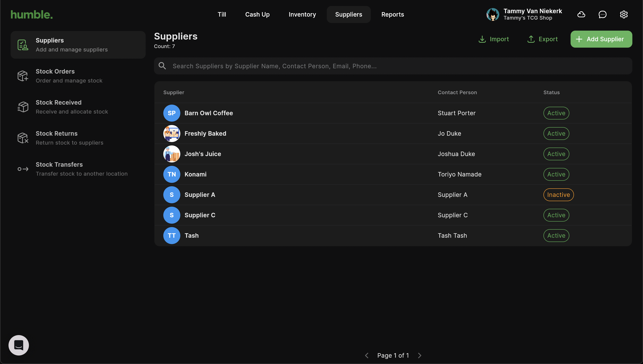Viewport: 643px width, 364px height.
Task: Open the settings gear icon
Action: (623, 14)
